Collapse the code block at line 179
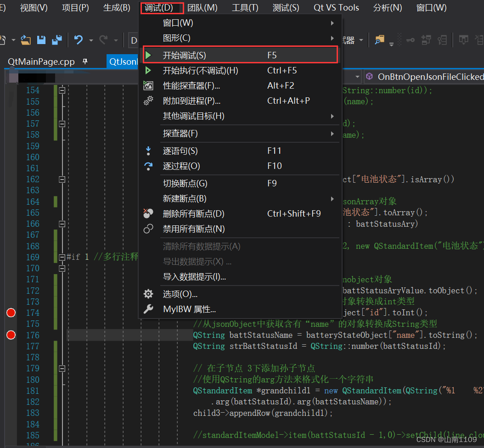The width and height of the screenshot is (484, 448). 62,369
